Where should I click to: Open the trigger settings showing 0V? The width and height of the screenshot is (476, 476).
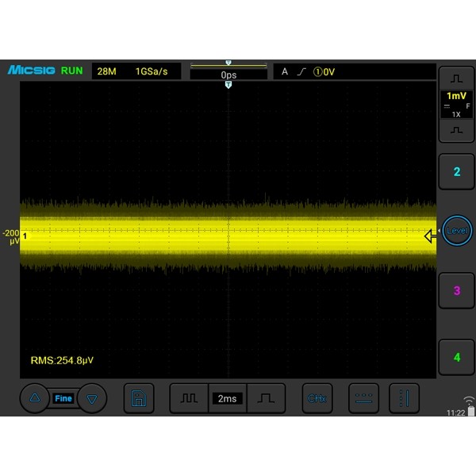pyautogui.click(x=355, y=71)
